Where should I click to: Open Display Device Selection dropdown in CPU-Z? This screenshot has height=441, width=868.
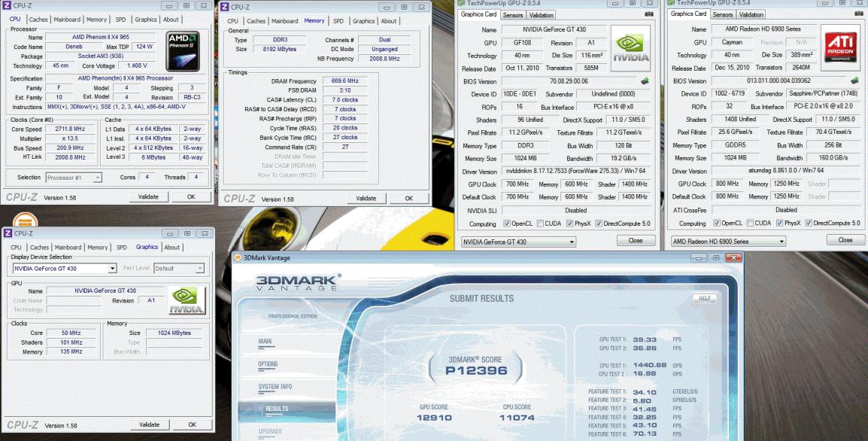[x=65, y=268]
